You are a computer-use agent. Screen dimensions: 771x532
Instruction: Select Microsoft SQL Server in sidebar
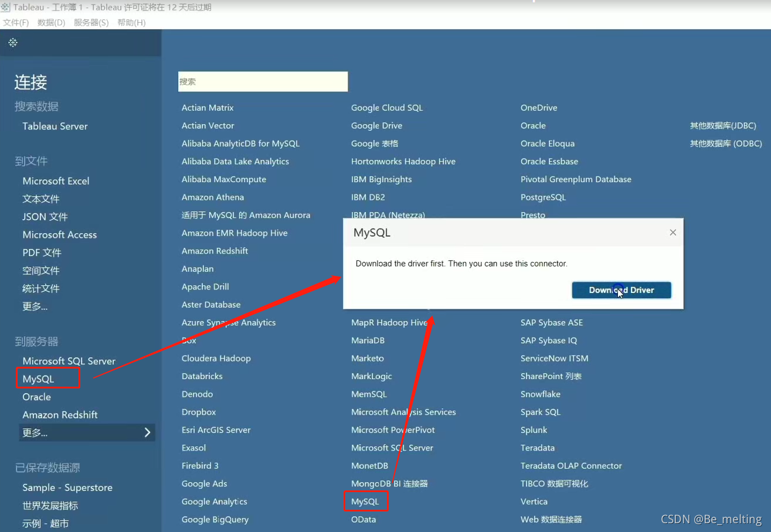pyautogui.click(x=69, y=361)
